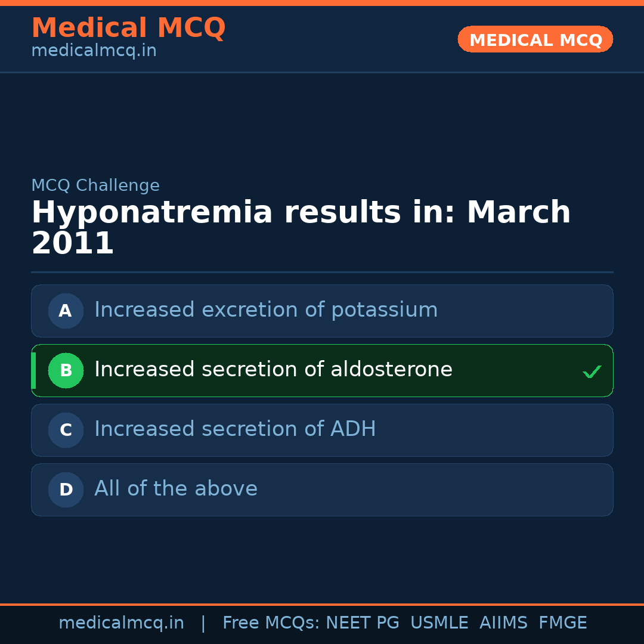Click the Hyponatremia question heading

[301, 228]
